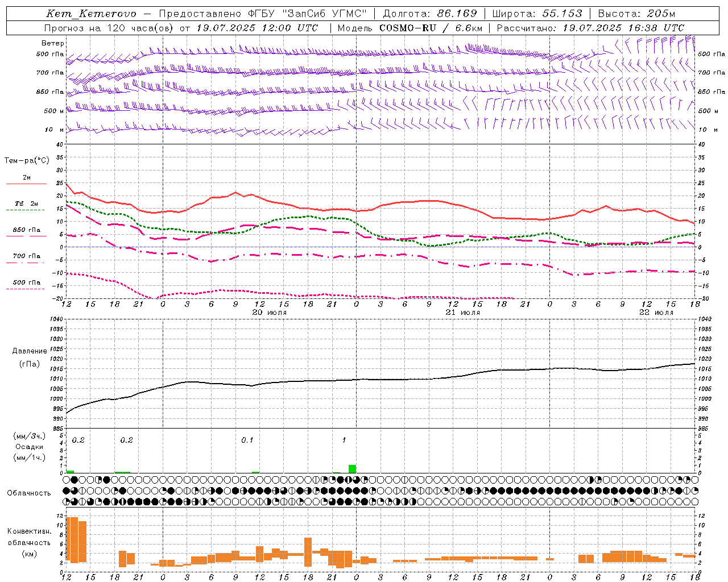Select the 'Модель COSMO-RU / 6.6км' text
Image resolution: width=728 pixels, height=582 pixels.
click(410, 28)
